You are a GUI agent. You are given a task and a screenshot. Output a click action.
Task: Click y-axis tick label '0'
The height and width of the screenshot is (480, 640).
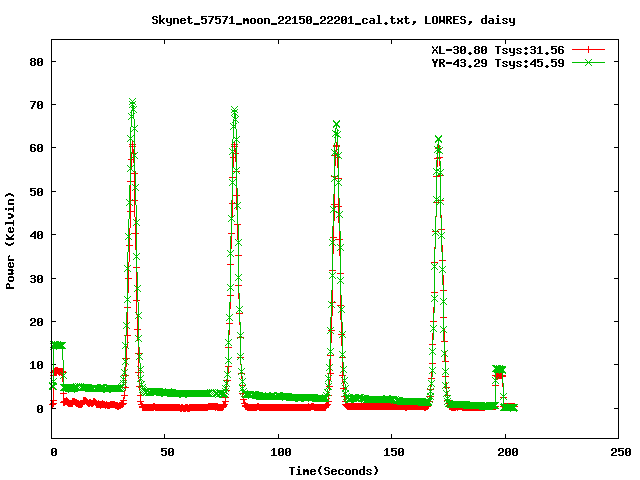[x=40, y=409]
